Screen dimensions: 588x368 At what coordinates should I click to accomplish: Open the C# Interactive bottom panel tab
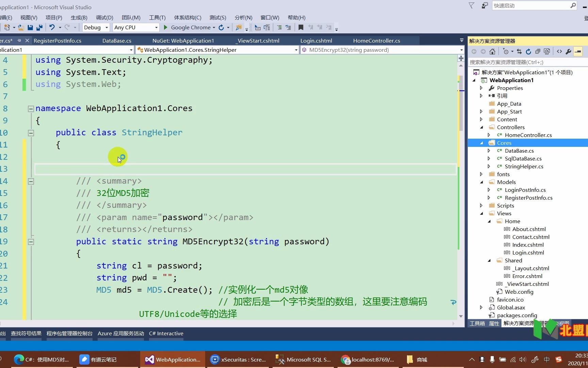click(166, 333)
